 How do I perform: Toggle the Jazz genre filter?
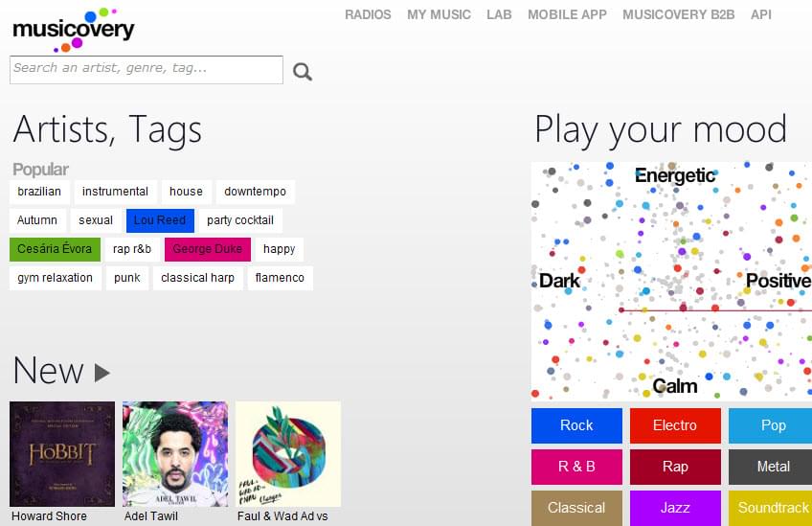(x=675, y=508)
